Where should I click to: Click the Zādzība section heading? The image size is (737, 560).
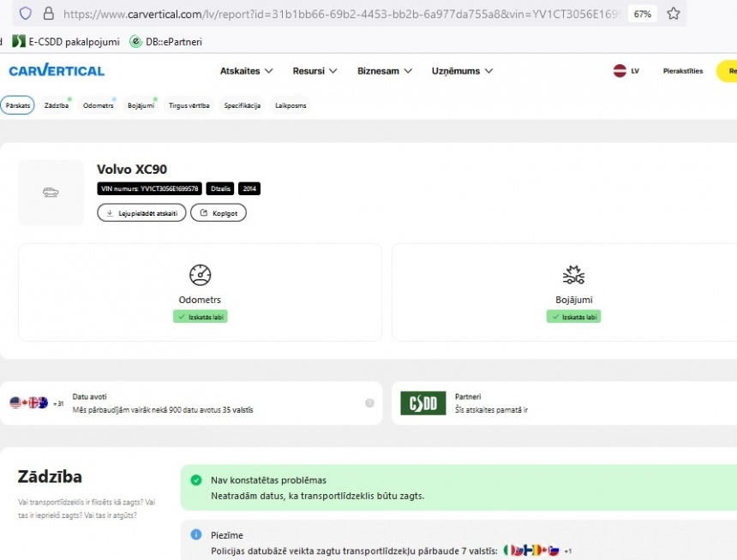(50, 476)
